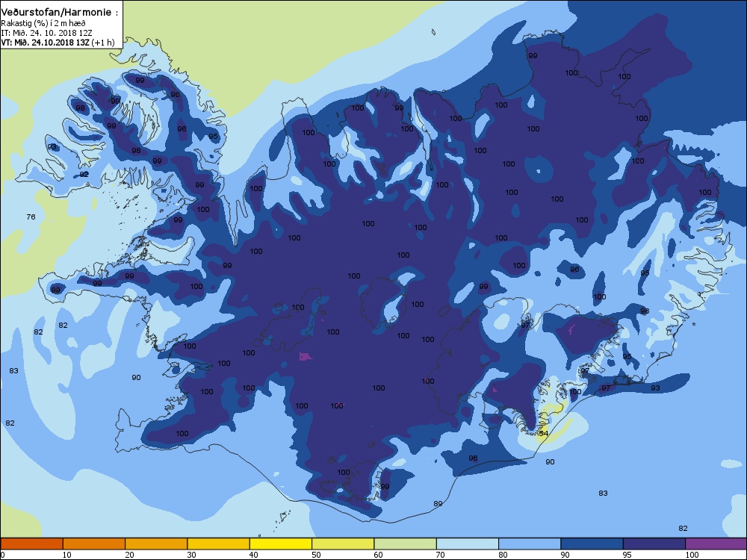
Task: Click the legend scale label 50
Action: click(316, 555)
